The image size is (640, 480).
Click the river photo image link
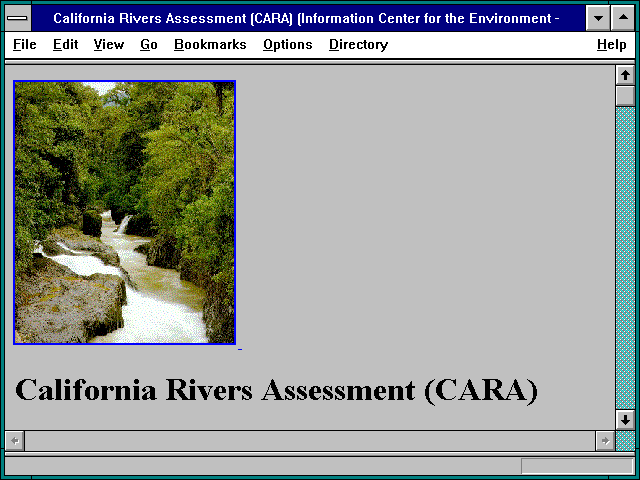(124, 213)
